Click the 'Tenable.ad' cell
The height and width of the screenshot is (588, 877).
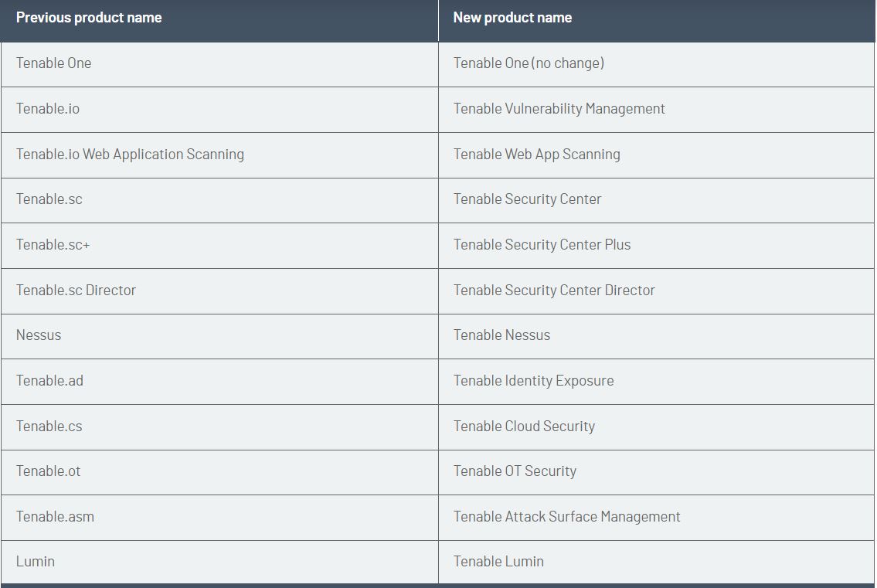click(x=219, y=382)
